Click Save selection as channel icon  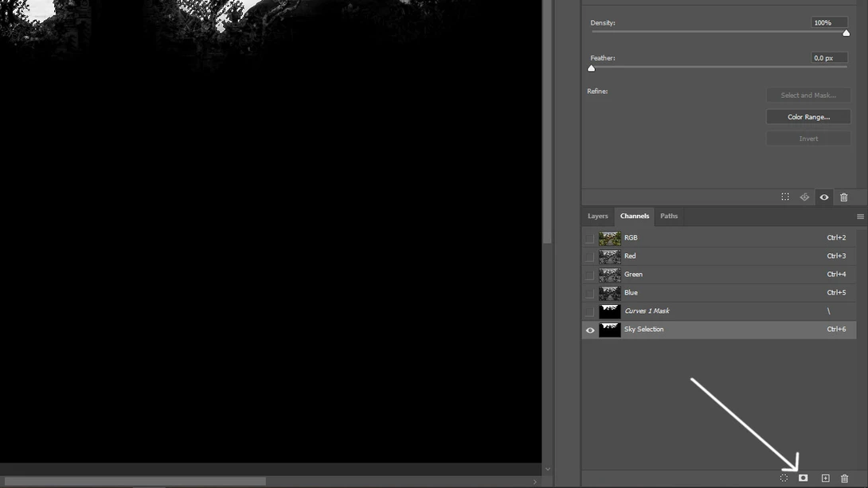[x=802, y=478]
